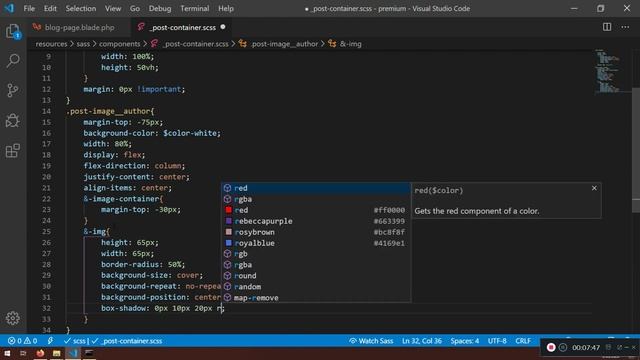
Task: Place cursor on 'border-radius: 50%;' line
Action: (143, 264)
